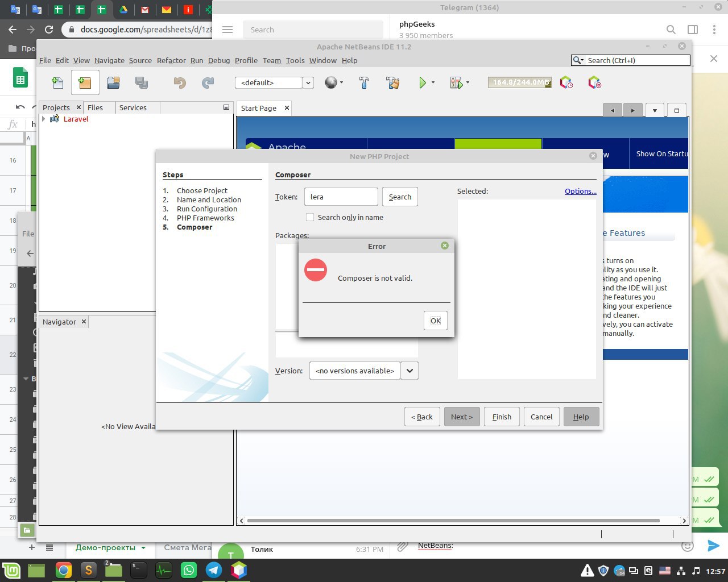
Task: Toggle the Telegram side panel icon
Action: click(x=693, y=30)
